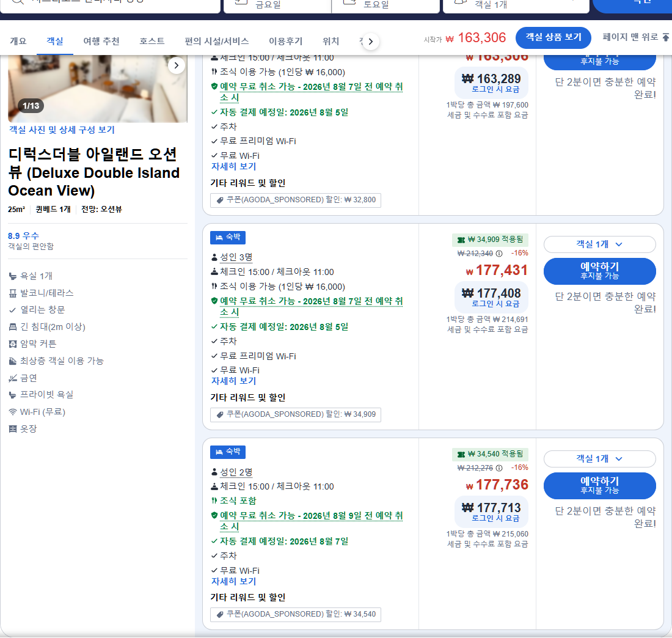Click the 최상층 객실 이용 가능 icon
672x638 pixels.
13,361
